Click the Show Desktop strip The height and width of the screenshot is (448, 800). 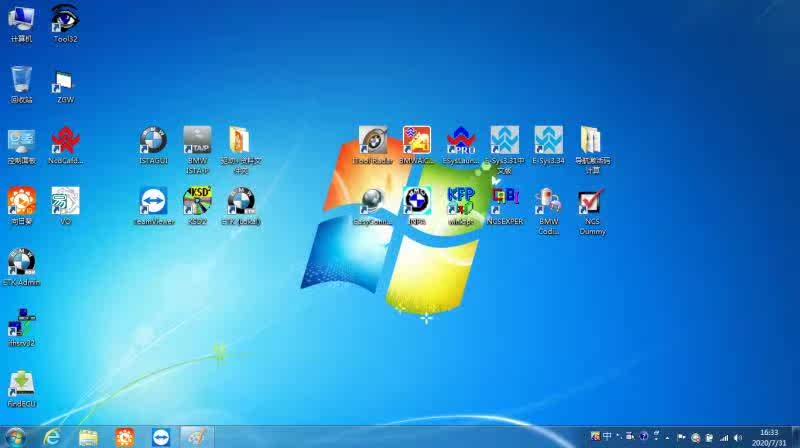coord(795,437)
